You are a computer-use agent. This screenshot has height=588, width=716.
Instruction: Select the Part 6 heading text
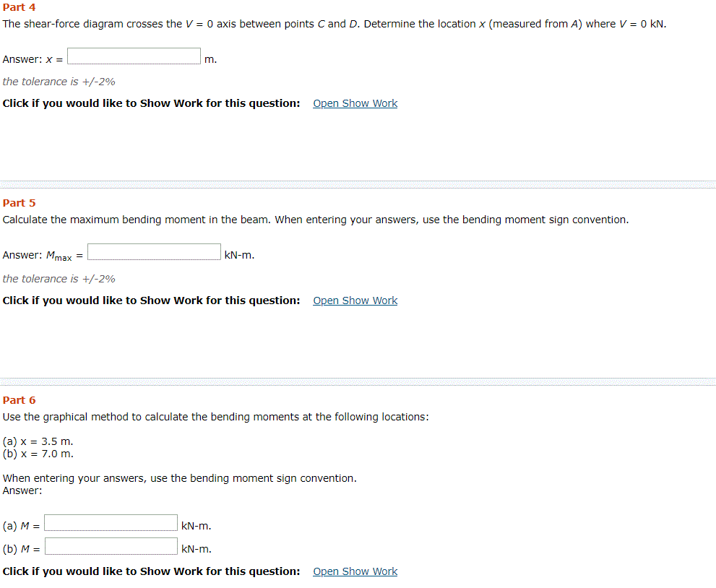coord(20,399)
